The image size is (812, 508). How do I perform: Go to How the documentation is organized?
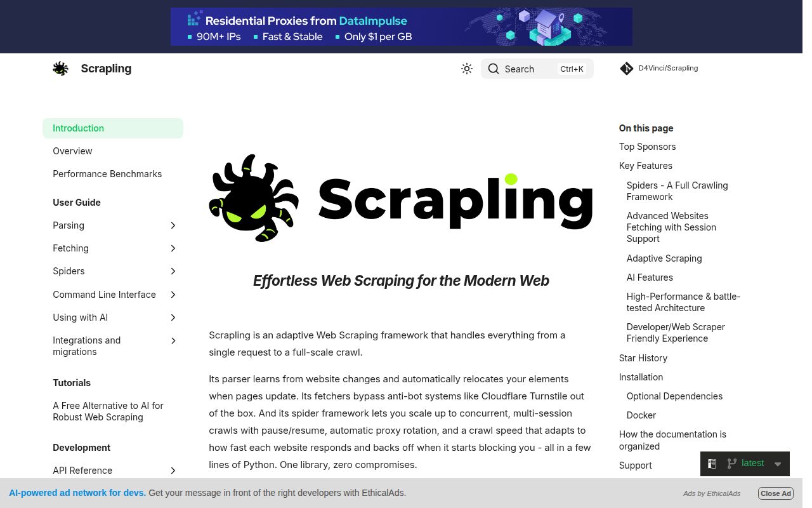click(672, 440)
